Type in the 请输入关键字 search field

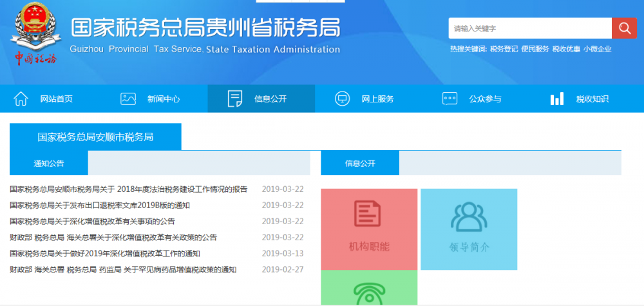point(529,28)
